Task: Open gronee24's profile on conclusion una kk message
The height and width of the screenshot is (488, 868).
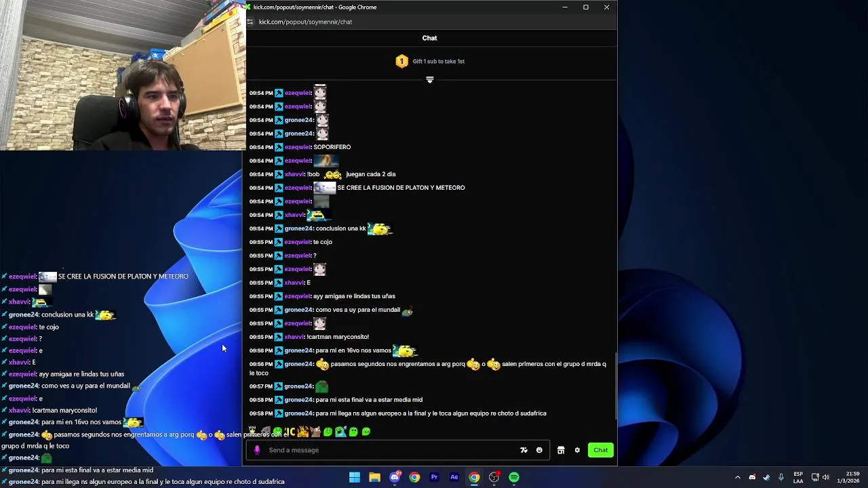Action: [299, 228]
